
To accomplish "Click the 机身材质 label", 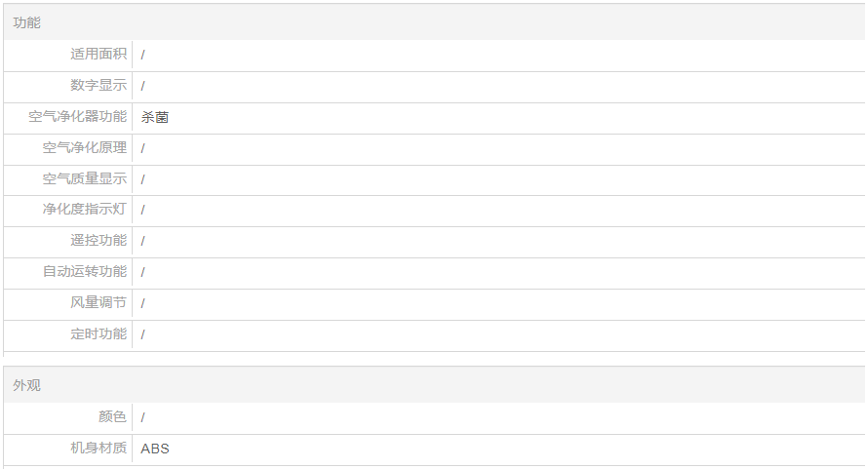I will coord(99,449).
